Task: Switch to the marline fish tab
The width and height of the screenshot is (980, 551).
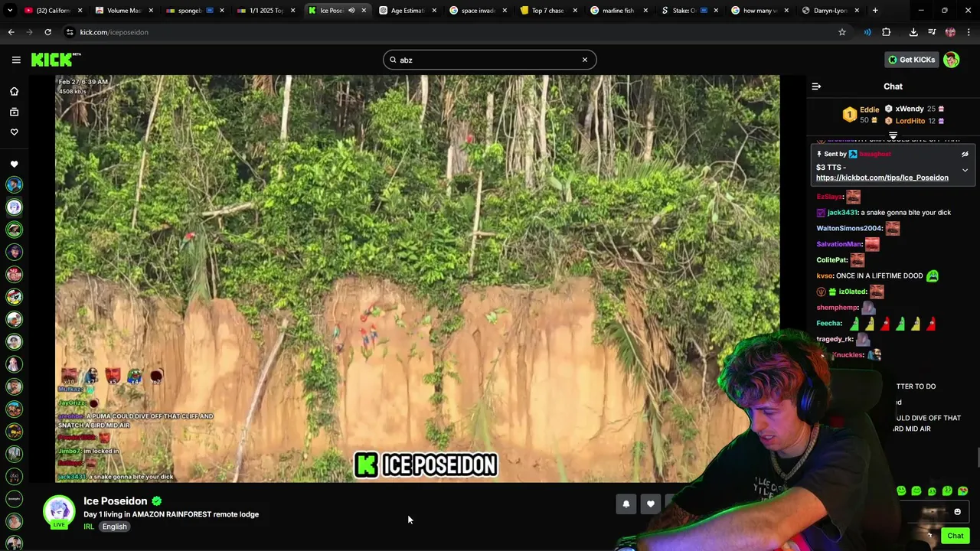Action: [617, 11]
